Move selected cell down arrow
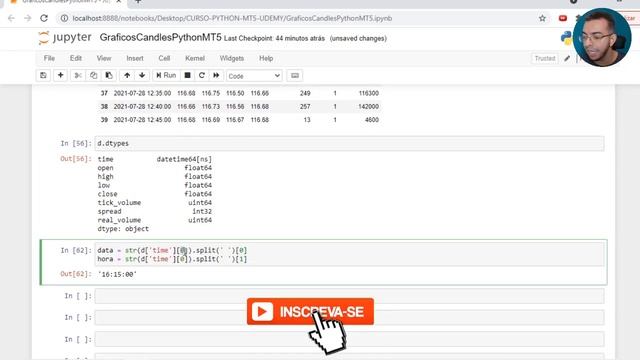The width and height of the screenshot is (640, 360). pyautogui.click(x=142, y=76)
